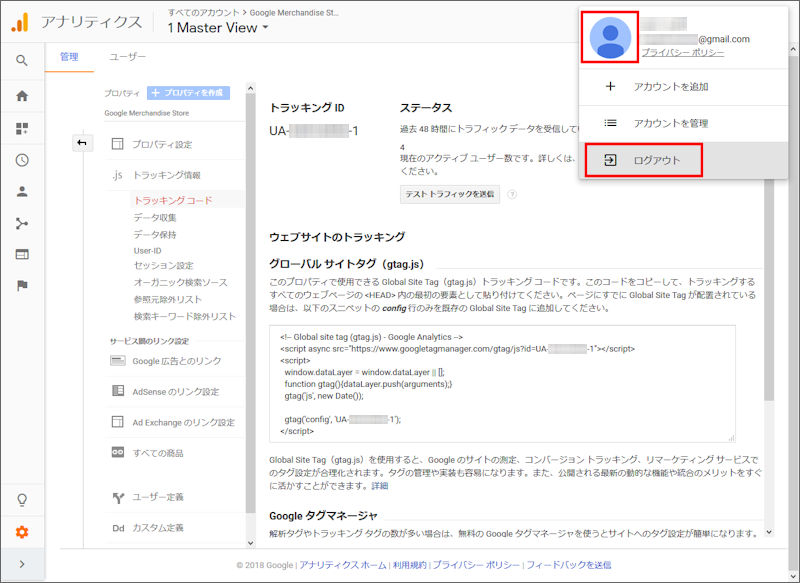Open AdSense のリンク設定
The width and height of the screenshot is (800, 583).
pyautogui.click(x=175, y=392)
